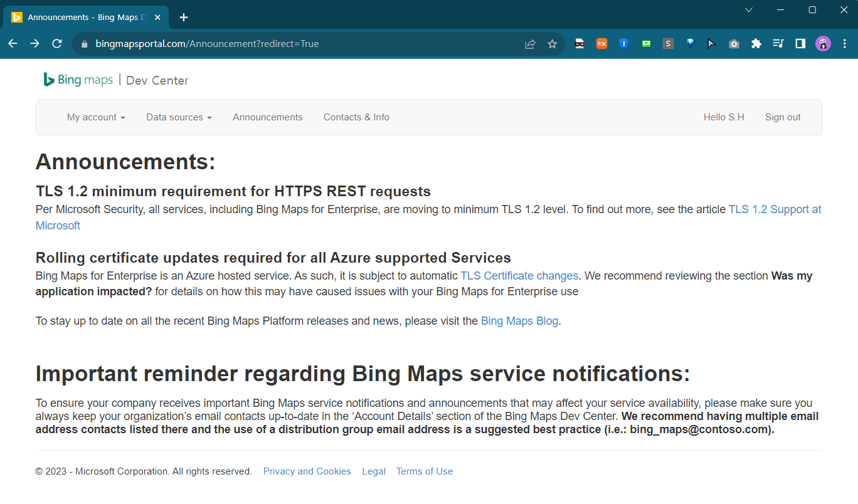
Task: Click the browser forward arrow
Action: pyautogui.click(x=34, y=44)
